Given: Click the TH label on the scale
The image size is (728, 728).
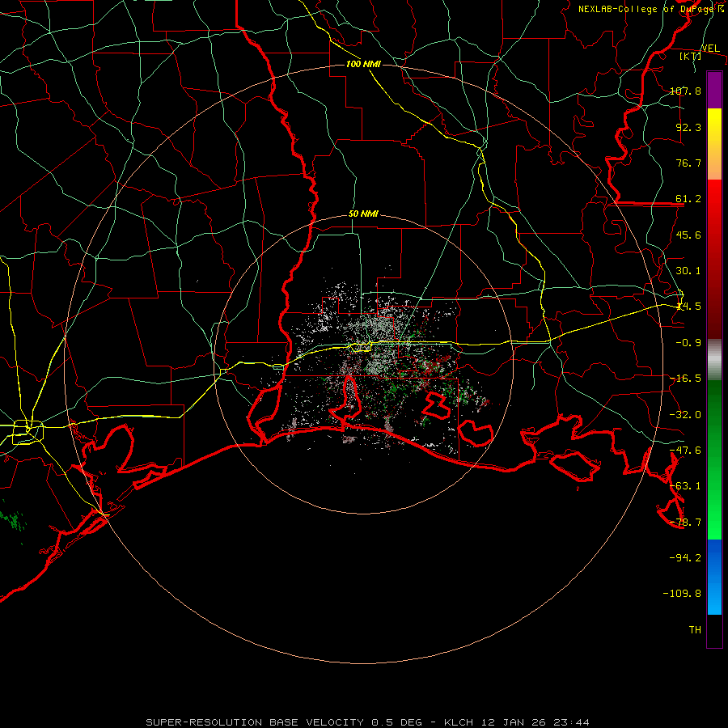Looking at the screenshot, I should 695,630.
